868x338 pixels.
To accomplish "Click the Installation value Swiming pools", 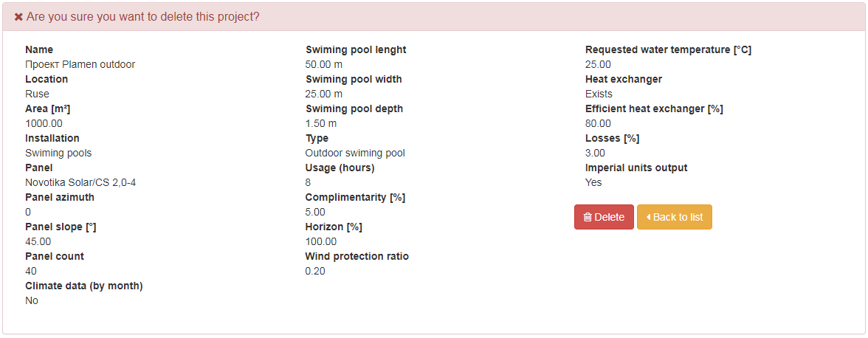I will click(x=59, y=154).
